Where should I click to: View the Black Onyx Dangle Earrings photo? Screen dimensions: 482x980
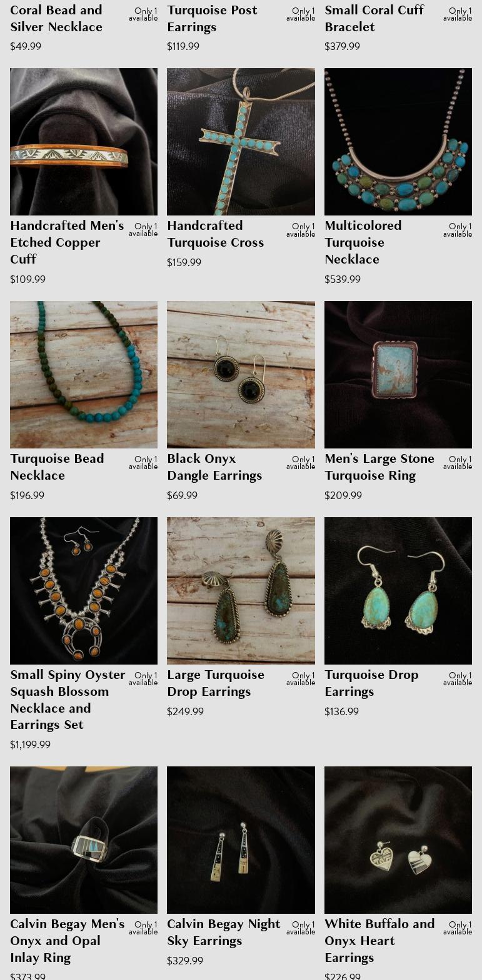tap(241, 375)
